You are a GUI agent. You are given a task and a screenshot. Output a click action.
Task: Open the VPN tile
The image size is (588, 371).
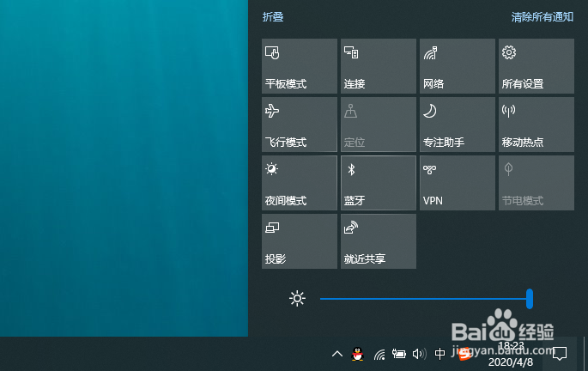click(458, 183)
